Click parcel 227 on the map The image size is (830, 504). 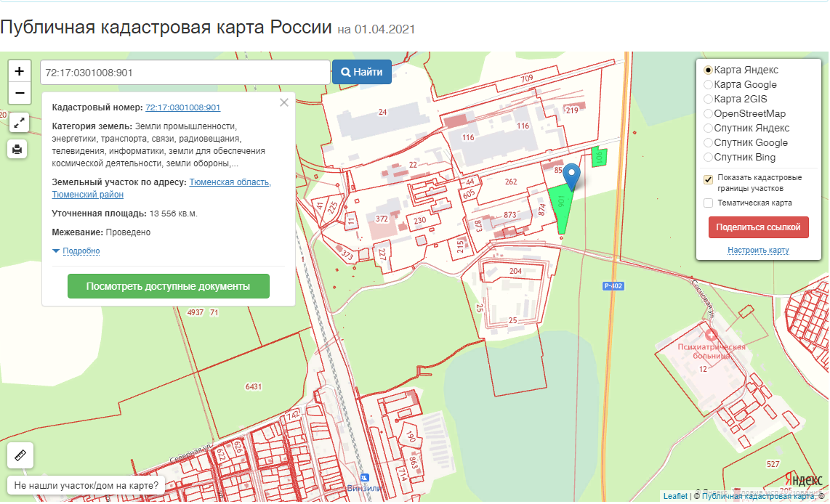tap(382, 254)
